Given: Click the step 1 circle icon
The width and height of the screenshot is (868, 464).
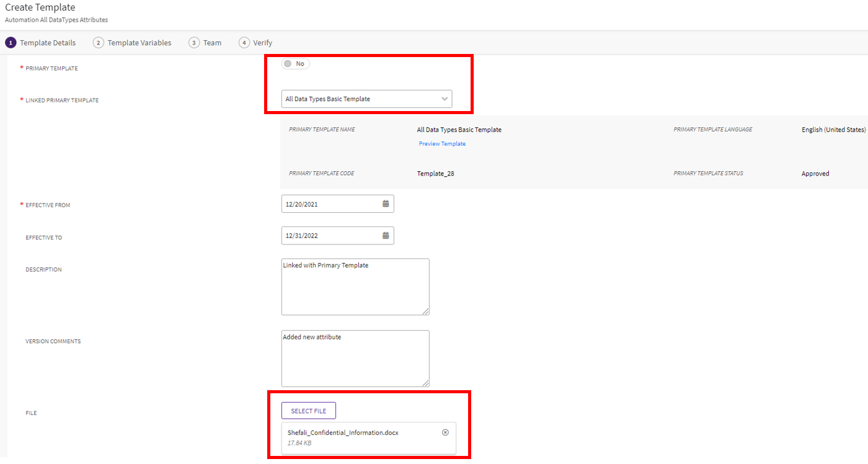Looking at the screenshot, I should tap(11, 43).
